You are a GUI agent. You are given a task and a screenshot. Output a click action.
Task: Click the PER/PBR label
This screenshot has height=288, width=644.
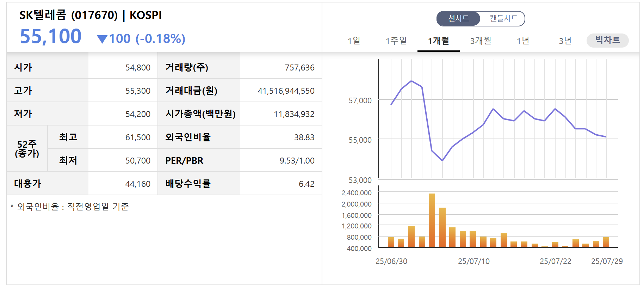(184, 160)
